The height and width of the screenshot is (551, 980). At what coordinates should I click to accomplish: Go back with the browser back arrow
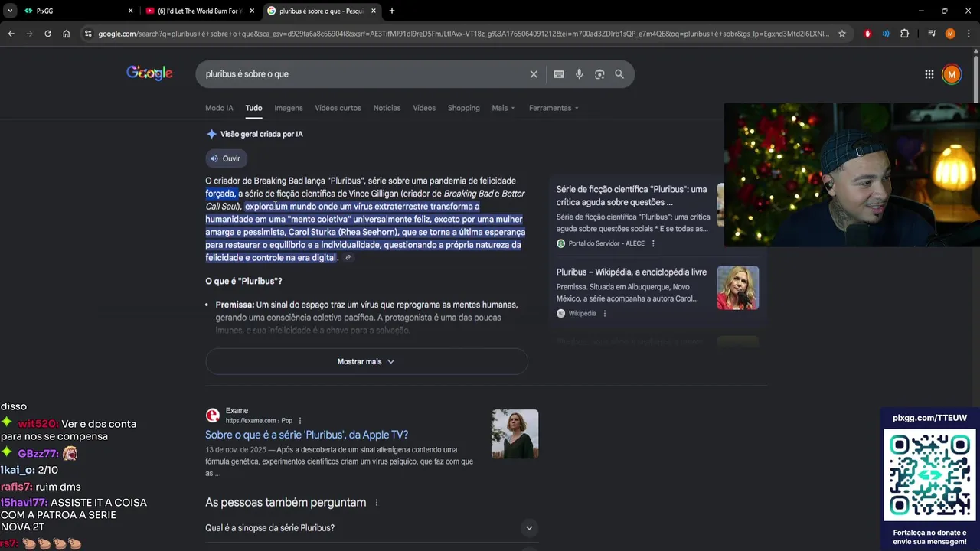point(11,34)
